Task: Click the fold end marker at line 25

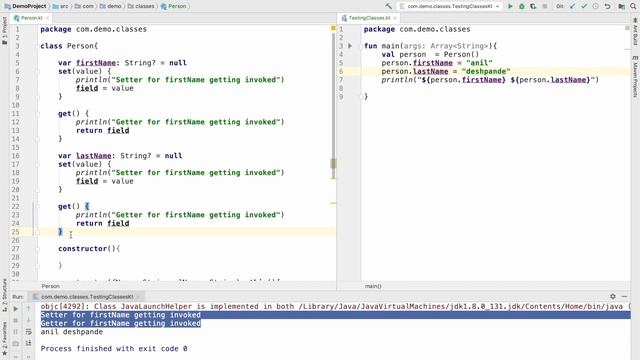Action: [37, 232]
